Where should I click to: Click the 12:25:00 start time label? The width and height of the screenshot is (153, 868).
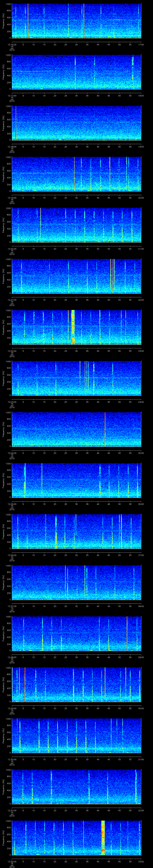(x=12, y=504)
